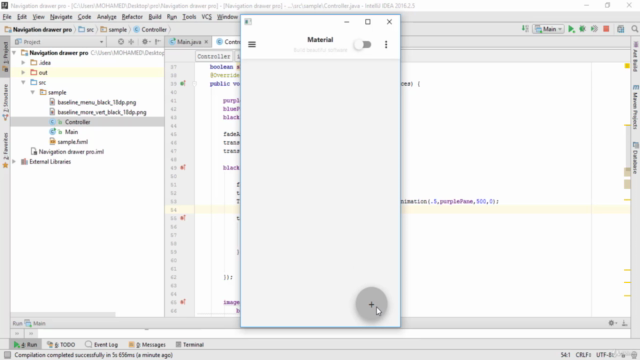Open the Maven Projects side tab

pyautogui.click(x=636, y=107)
